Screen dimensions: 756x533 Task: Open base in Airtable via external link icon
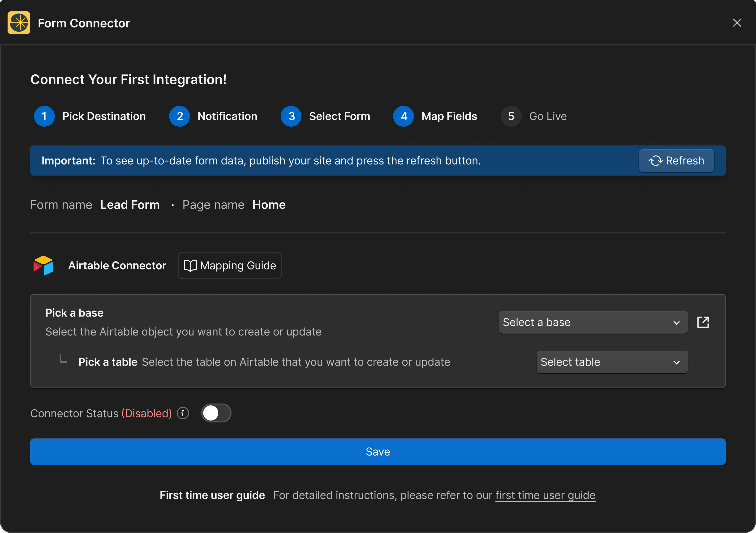click(x=703, y=322)
